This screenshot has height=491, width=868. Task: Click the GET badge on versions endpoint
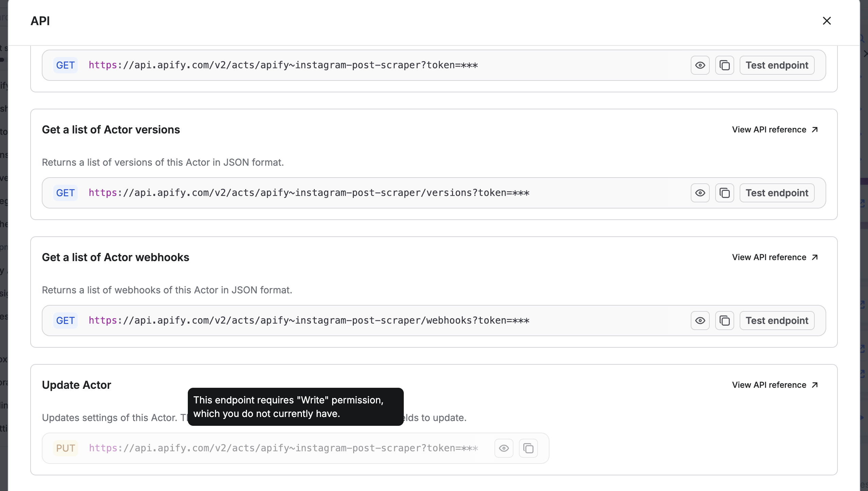[x=65, y=193]
